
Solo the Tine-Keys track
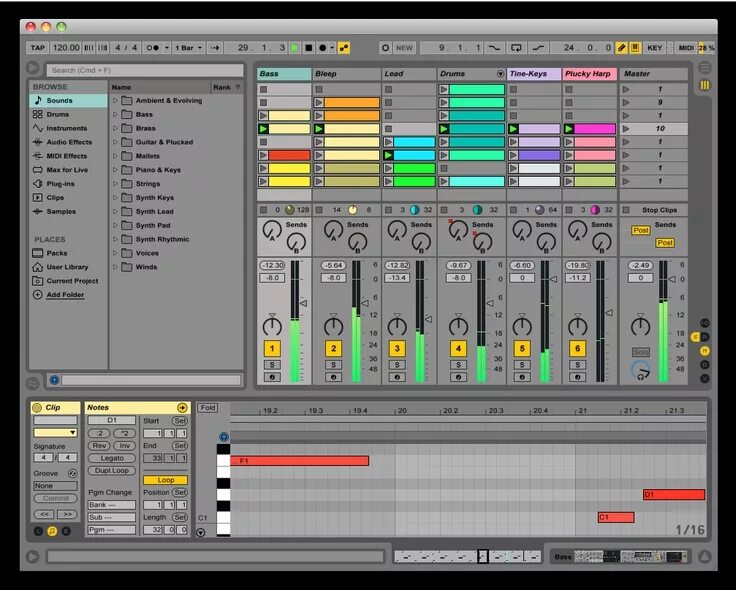(x=522, y=365)
